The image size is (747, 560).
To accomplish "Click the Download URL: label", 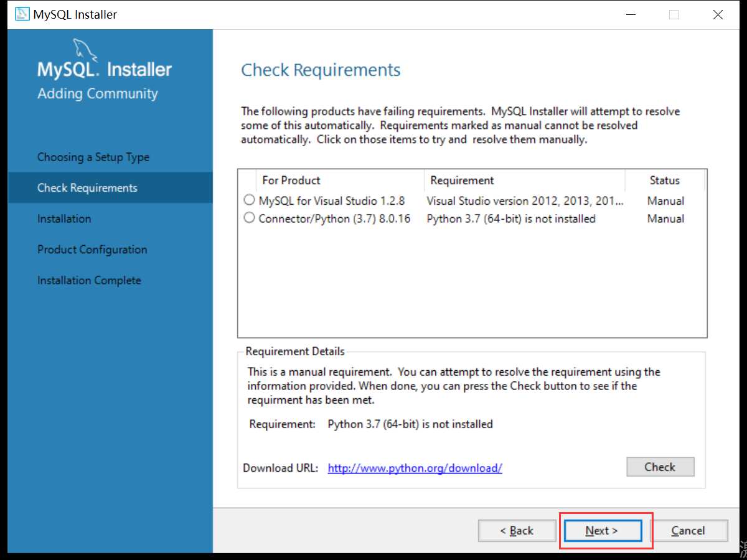I will point(281,468).
